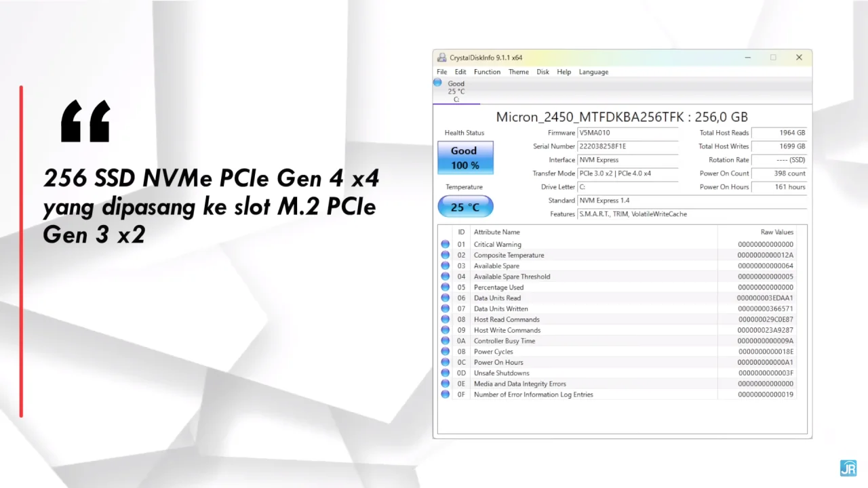This screenshot has width=868, height=488.
Task: Click the Available Spare status orb
Action: click(446, 266)
